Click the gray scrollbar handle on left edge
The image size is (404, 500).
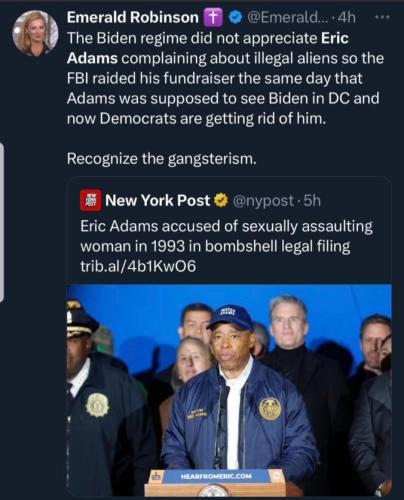click(x=2, y=222)
